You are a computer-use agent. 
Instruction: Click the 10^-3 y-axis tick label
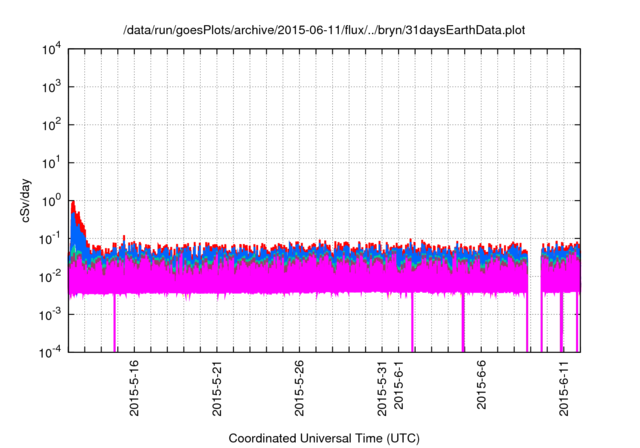pyautogui.click(x=50, y=313)
